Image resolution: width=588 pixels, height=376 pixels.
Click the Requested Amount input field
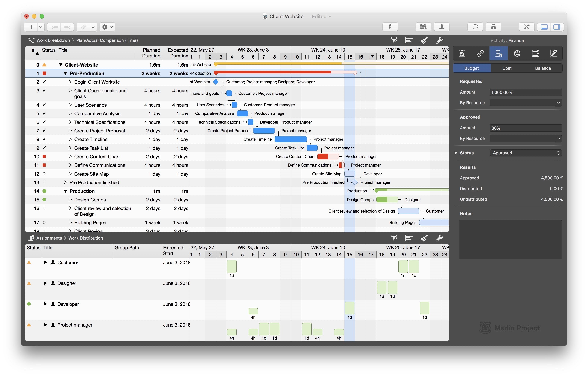(x=526, y=92)
